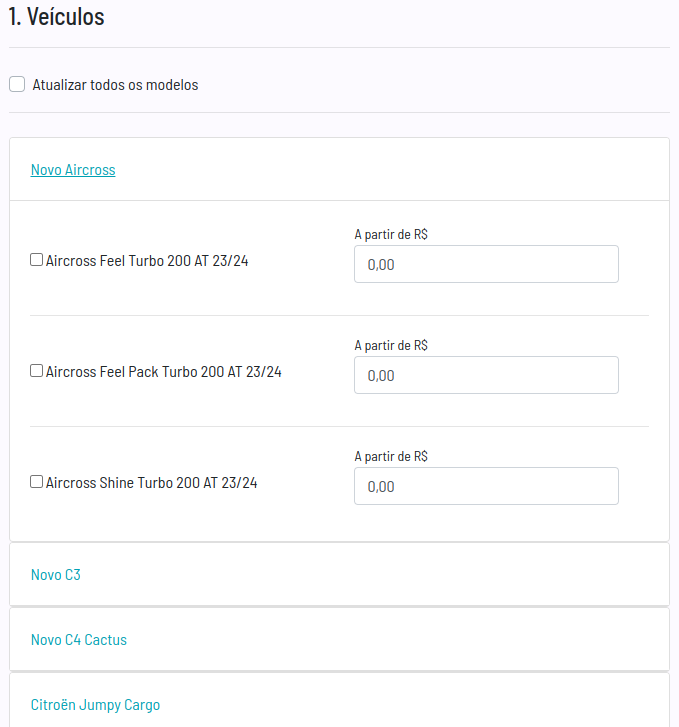Select the price field for Aircross Shine Turbo
Image resolution: width=679 pixels, height=727 pixels.
[486, 486]
